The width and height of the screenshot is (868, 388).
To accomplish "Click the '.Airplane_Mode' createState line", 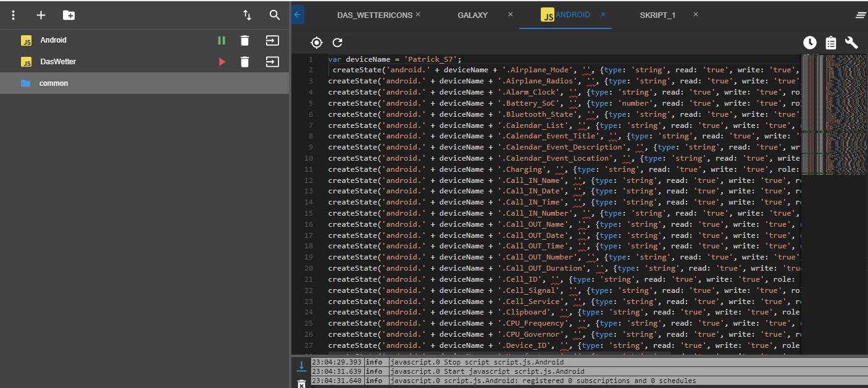I will coord(564,70).
